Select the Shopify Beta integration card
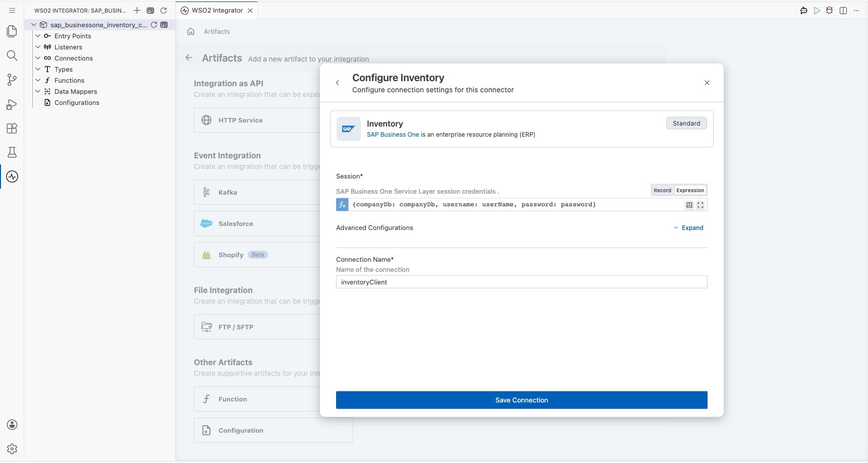Screen dimensions: 868x463 click(x=257, y=255)
